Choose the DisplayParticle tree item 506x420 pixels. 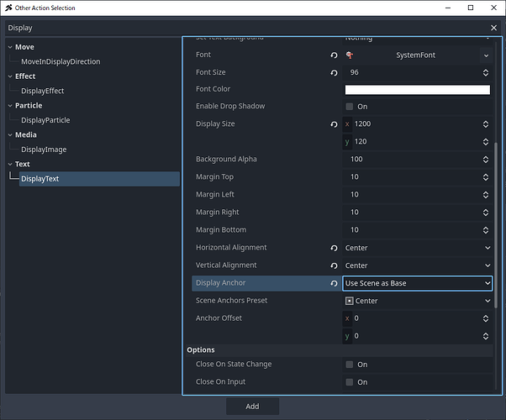[45, 120]
